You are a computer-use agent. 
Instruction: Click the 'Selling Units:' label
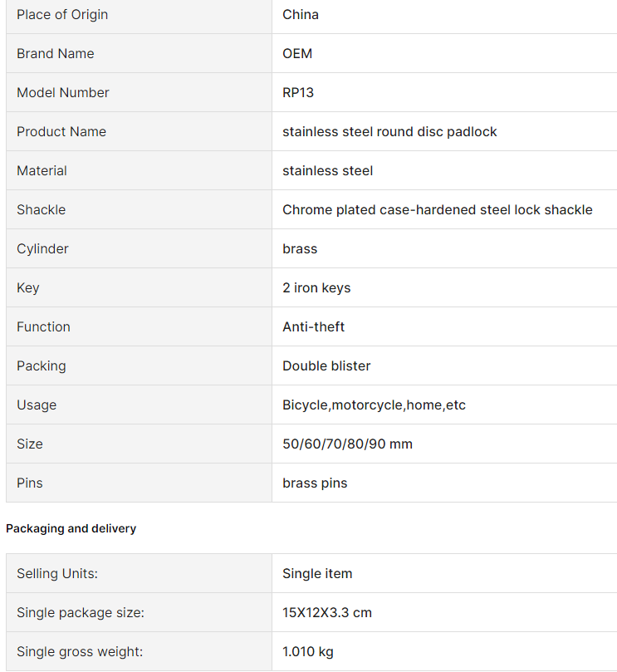click(57, 574)
